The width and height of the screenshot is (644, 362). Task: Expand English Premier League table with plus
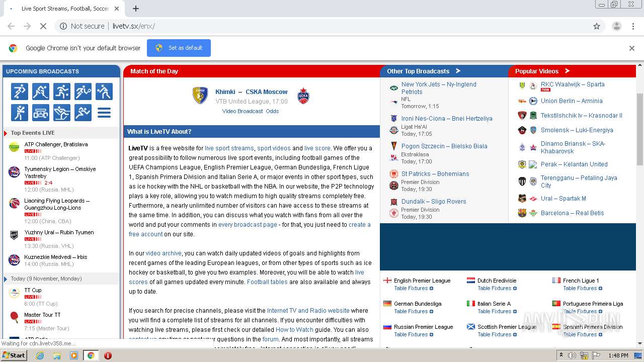tap(431, 289)
